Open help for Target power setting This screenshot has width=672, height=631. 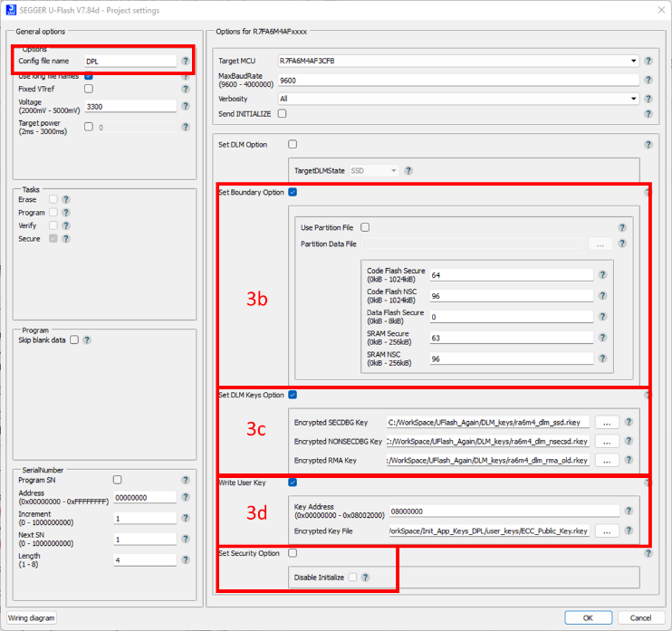click(185, 127)
